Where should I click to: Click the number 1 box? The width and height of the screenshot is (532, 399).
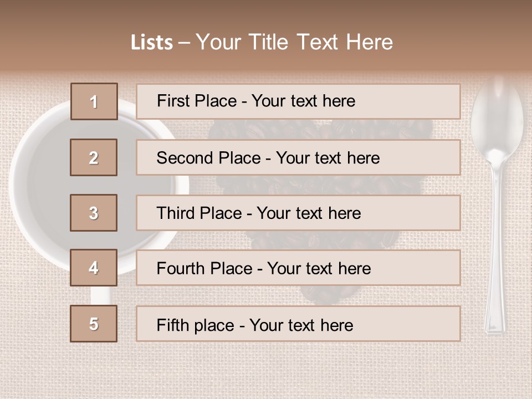click(94, 101)
